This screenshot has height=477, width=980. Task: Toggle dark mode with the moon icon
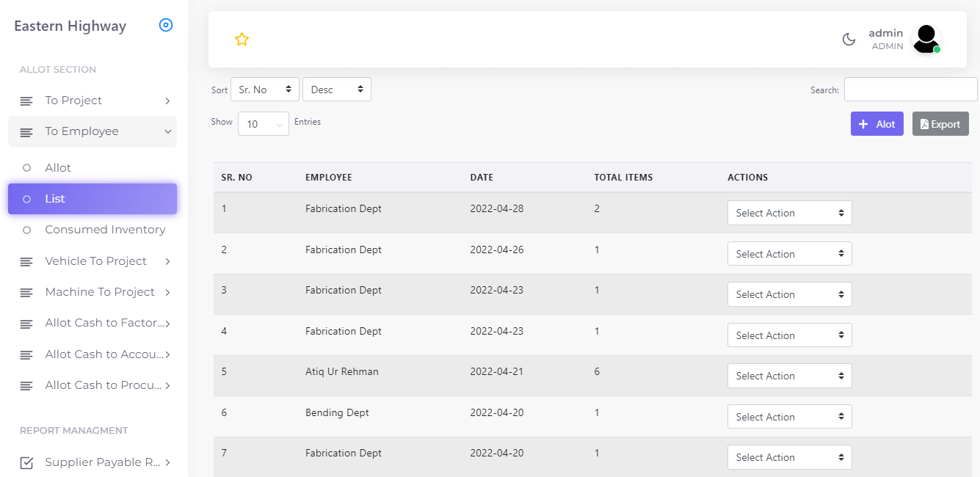pos(849,40)
